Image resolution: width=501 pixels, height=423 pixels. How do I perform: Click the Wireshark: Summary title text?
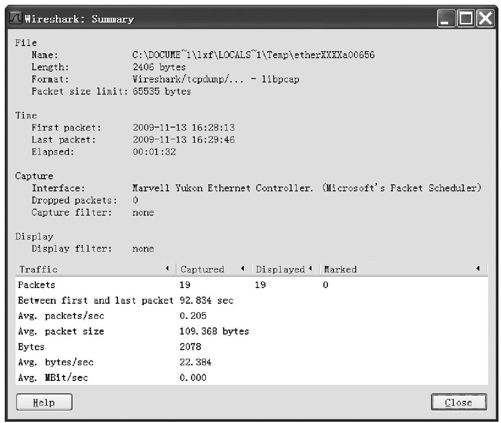(79, 19)
